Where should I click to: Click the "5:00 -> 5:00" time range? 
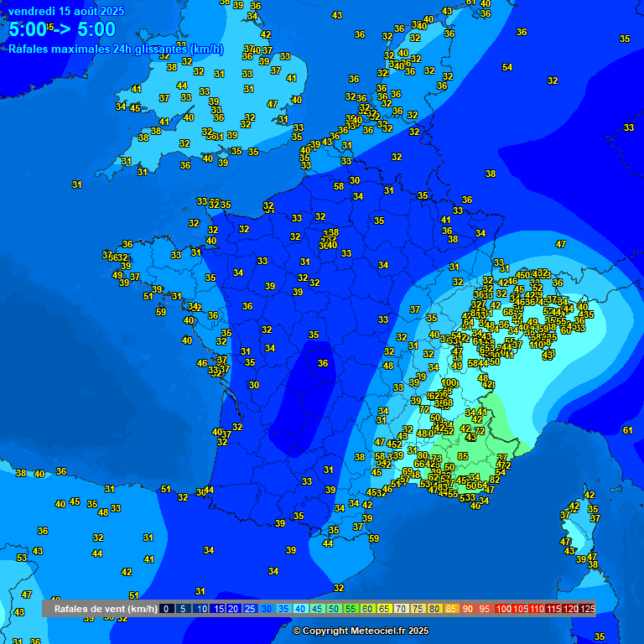point(62,29)
